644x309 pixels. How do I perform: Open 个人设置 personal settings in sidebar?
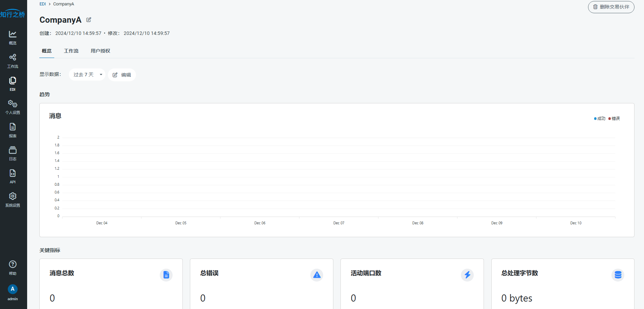tap(13, 107)
